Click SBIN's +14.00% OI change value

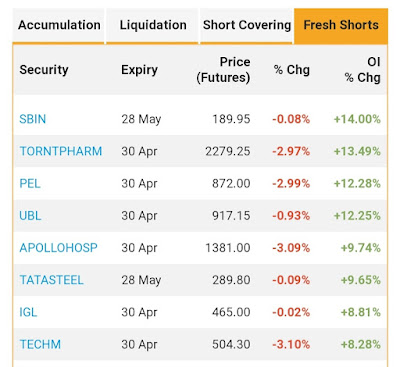click(x=357, y=119)
